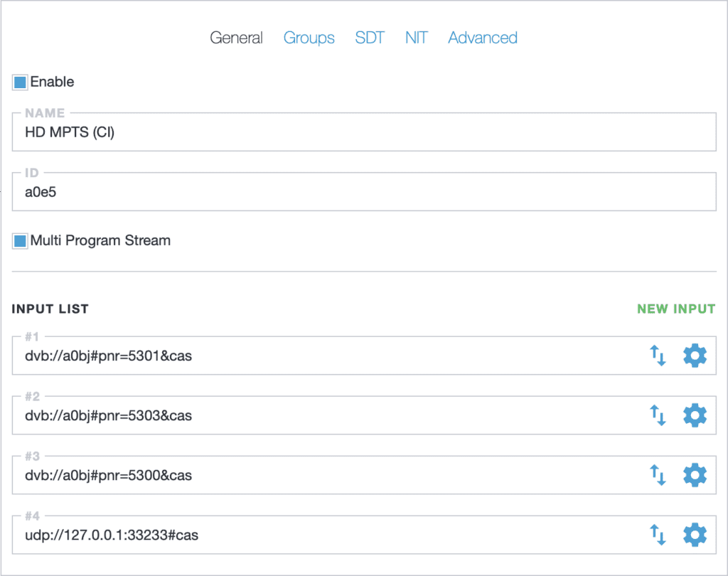Click inside the NAME field
Viewport: 728px width, 576px height.
coord(284,132)
